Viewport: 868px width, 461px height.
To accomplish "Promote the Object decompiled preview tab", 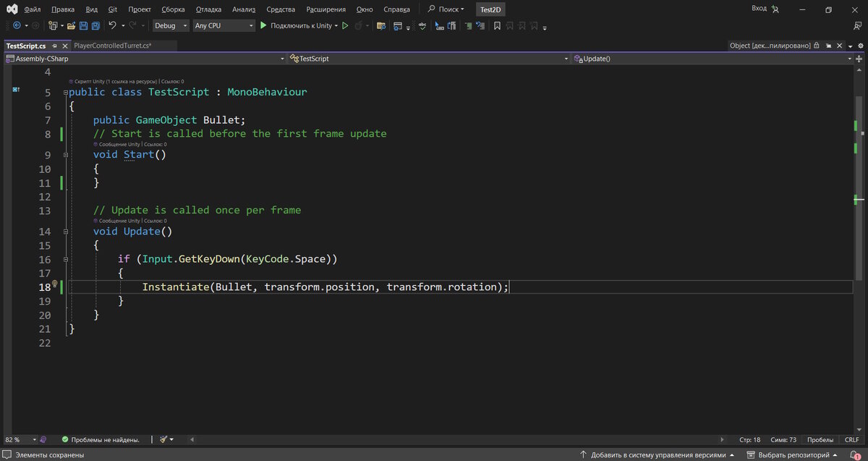I will coord(827,45).
